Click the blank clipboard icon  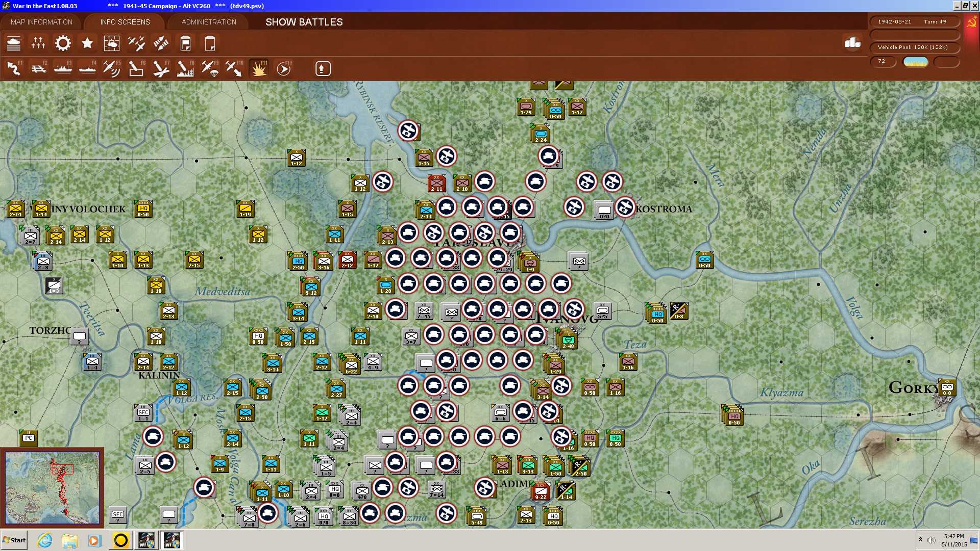pos(210,43)
